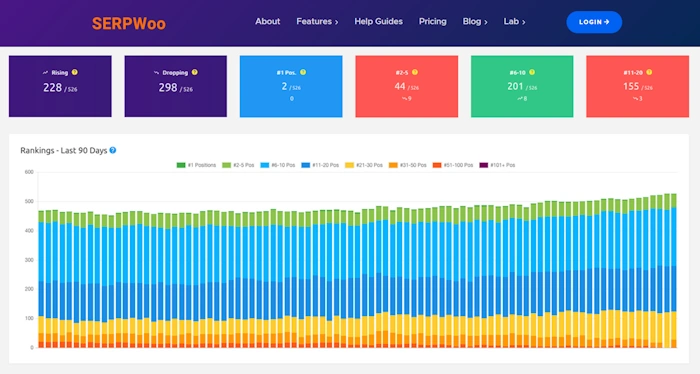Image resolution: width=700 pixels, height=374 pixels.
Task: Click the SERPWoo logo
Action: [x=129, y=23]
